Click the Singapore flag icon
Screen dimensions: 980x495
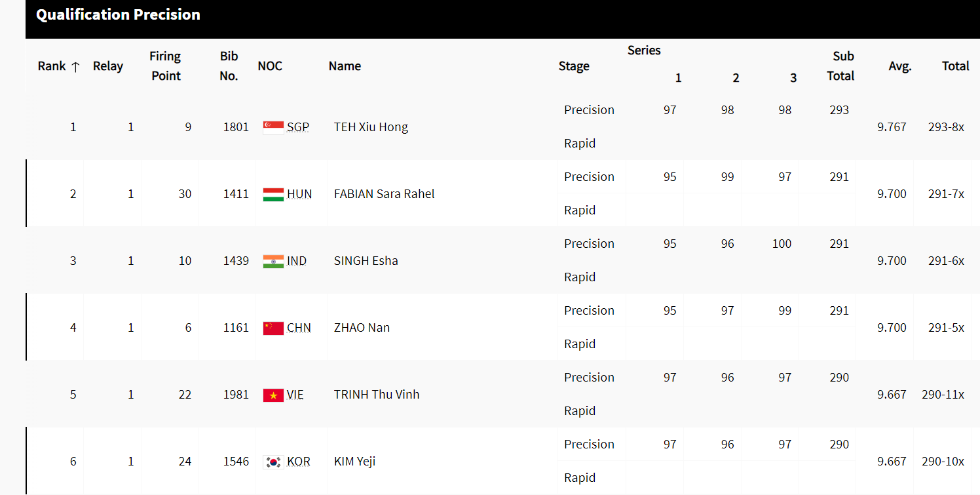[273, 127]
